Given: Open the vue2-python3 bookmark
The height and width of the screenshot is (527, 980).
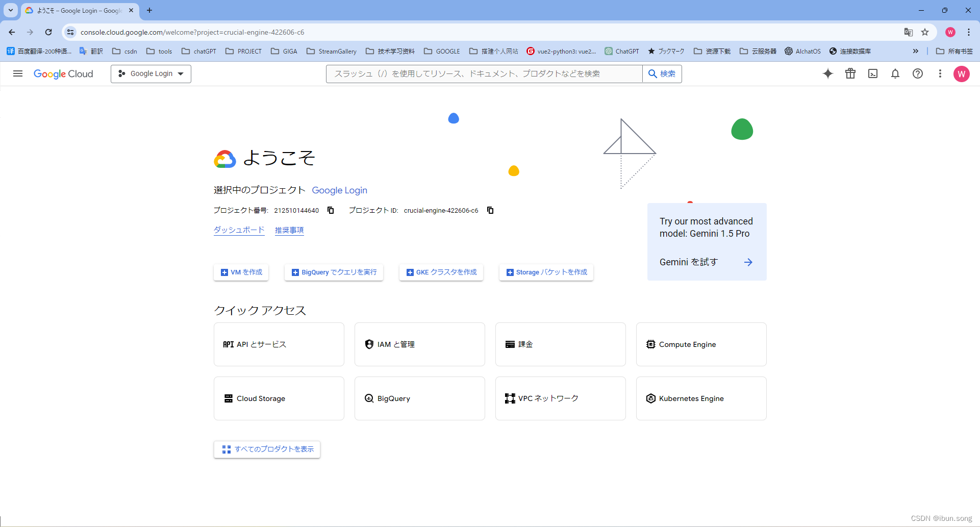Looking at the screenshot, I should [x=561, y=51].
